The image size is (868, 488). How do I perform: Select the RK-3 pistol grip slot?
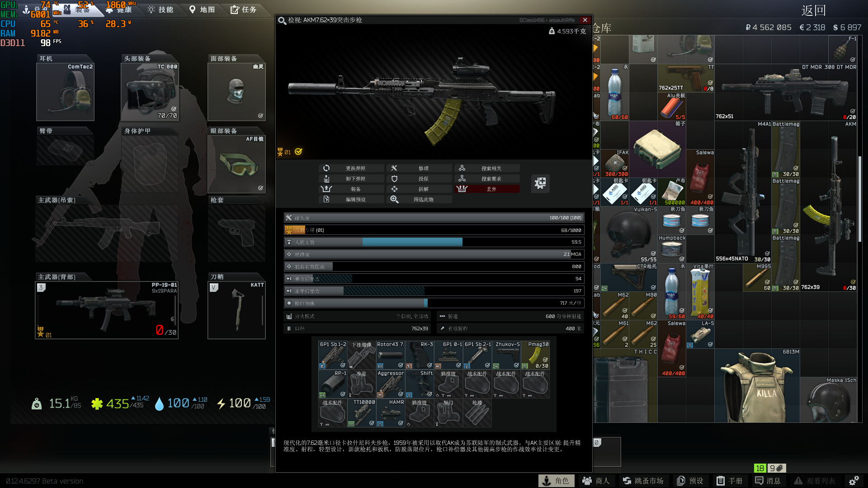pyautogui.click(x=420, y=355)
